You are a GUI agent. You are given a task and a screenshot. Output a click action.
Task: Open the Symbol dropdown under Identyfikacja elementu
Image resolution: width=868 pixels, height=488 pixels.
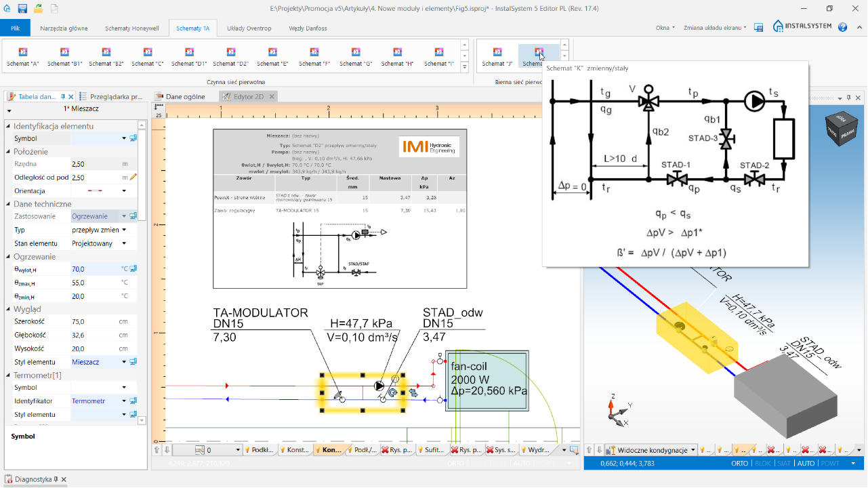124,138
